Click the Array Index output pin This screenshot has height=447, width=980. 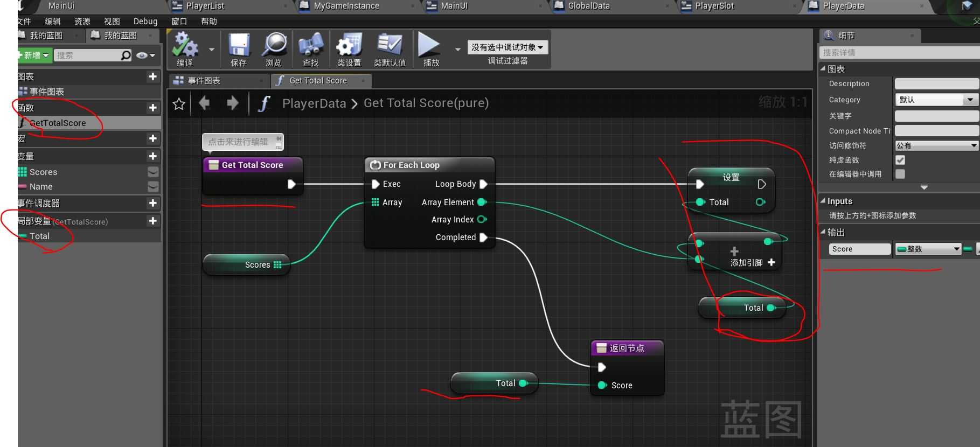[482, 219]
